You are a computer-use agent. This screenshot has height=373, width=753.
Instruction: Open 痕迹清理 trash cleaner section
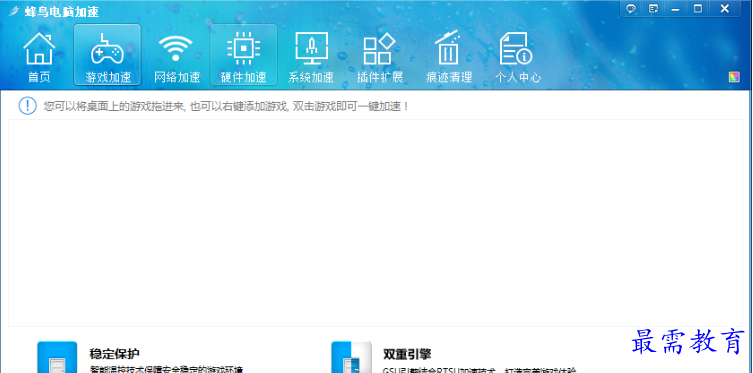click(449, 57)
